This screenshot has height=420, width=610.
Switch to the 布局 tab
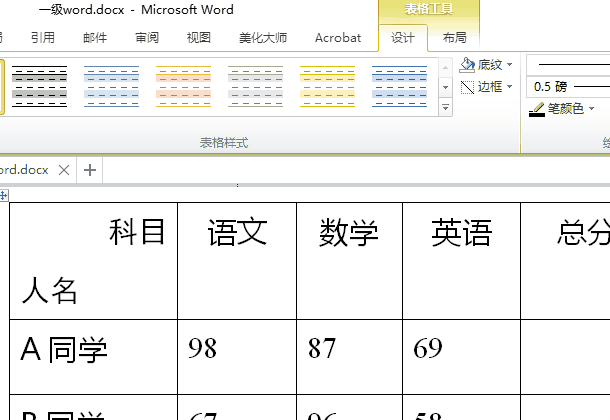click(x=454, y=38)
